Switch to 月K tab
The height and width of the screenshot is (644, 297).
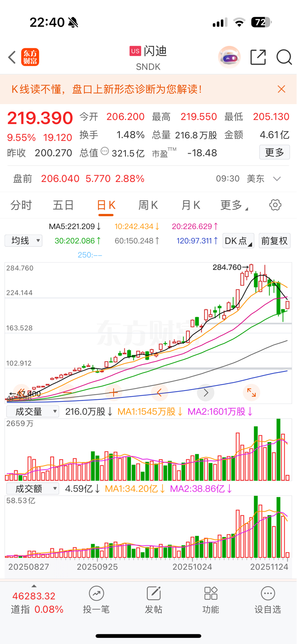[191, 205]
